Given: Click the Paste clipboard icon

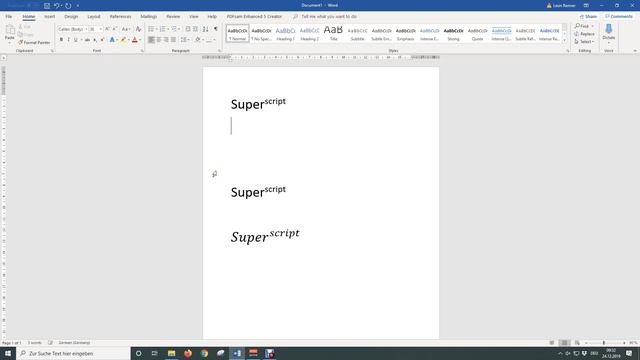Looking at the screenshot, I should [x=10, y=30].
